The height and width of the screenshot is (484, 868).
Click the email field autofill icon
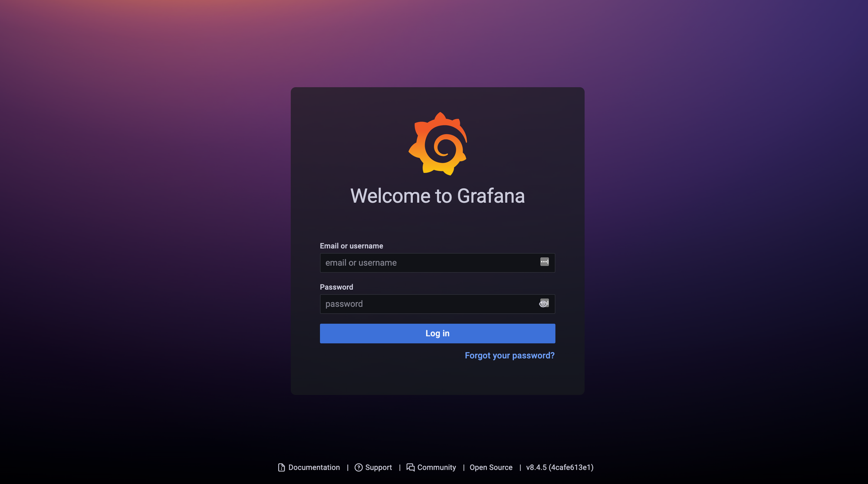[545, 262]
